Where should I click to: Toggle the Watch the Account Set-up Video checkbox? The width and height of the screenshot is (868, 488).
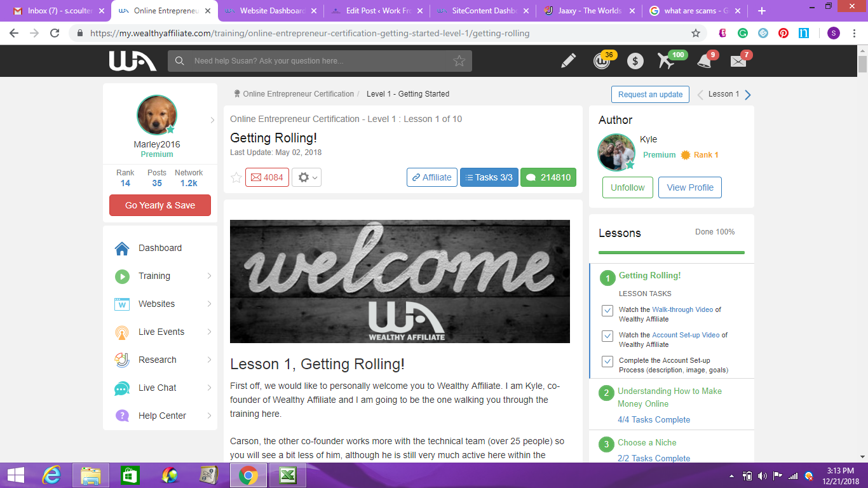point(607,336)
